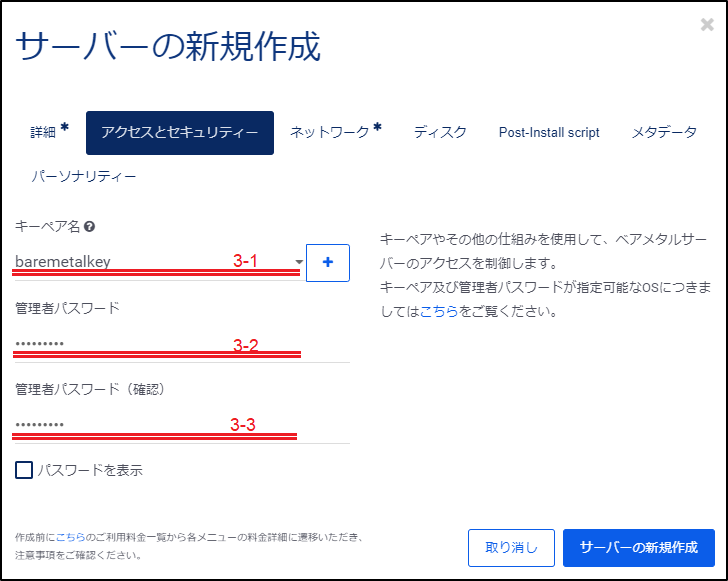728x581 pixels.
Task: Open the ネットワーク tab
Action: tap(335, 132)
